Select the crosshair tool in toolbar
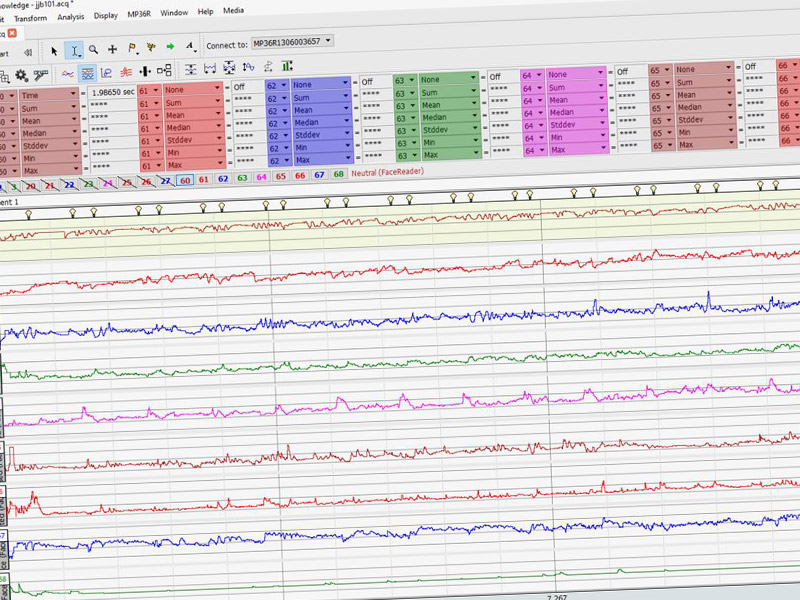 pyautogui.click(x=112, y=48)
